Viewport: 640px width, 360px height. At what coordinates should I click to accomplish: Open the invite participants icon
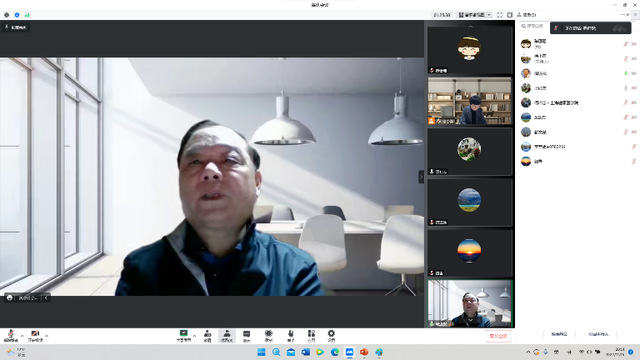pos(207,336)
